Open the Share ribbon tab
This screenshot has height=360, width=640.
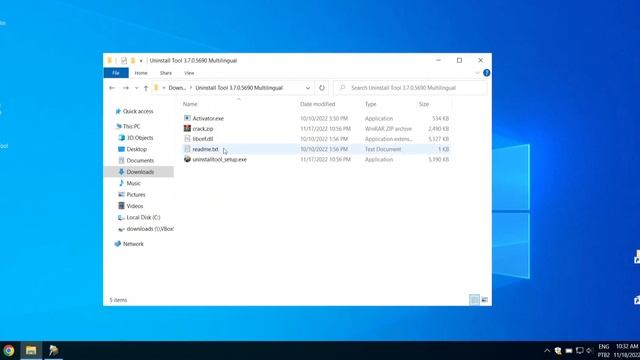(x=166, y=73)
